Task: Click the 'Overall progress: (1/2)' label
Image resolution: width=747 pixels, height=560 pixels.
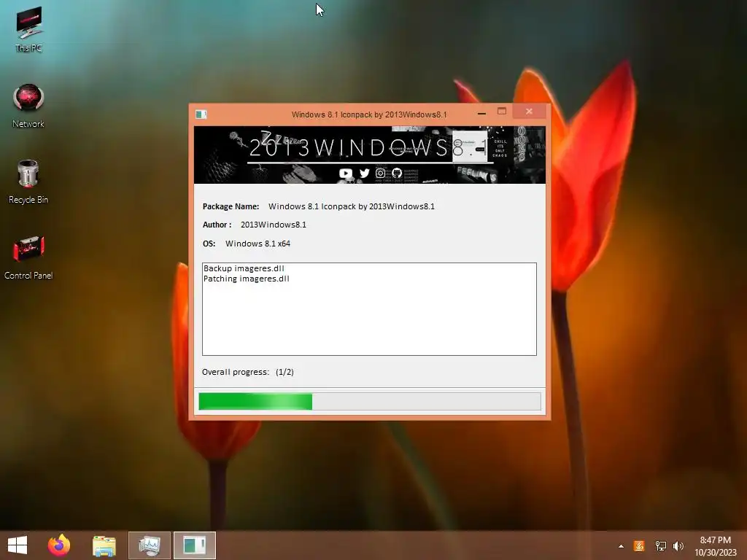Action: (248, 372)
